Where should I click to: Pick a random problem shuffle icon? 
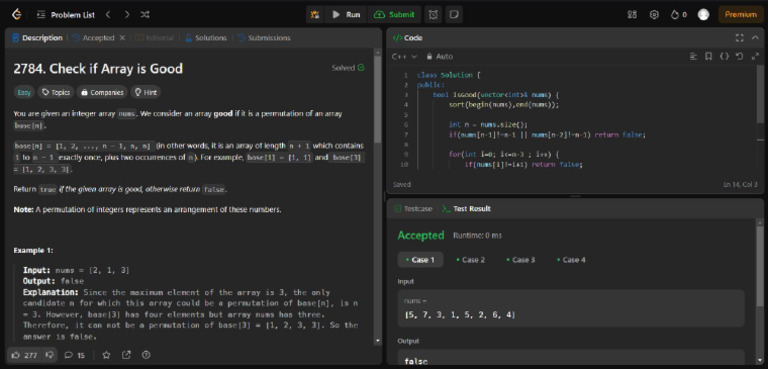coord(145,15)
